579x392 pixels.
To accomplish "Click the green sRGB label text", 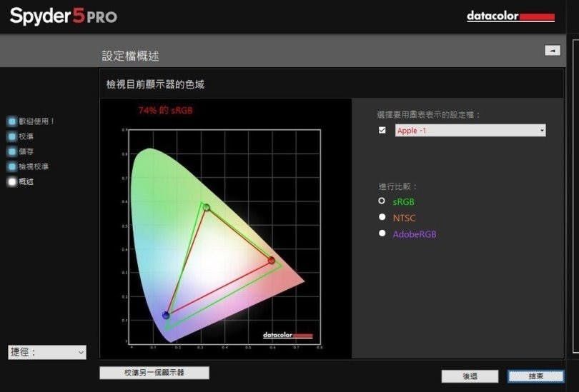I will (404, 202).
